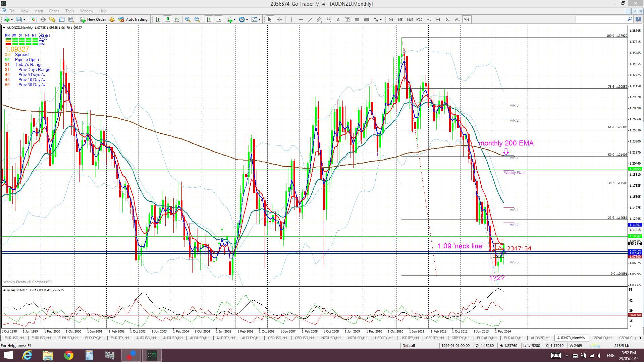Open the Insert menu
Image resolution: width=644 pixels, height=362 pixels.
39,11
